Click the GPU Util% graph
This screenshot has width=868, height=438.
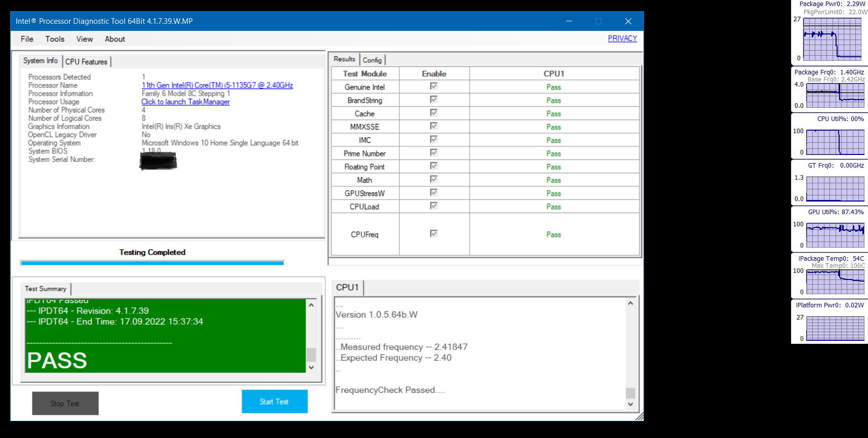[x=835, y=235]
